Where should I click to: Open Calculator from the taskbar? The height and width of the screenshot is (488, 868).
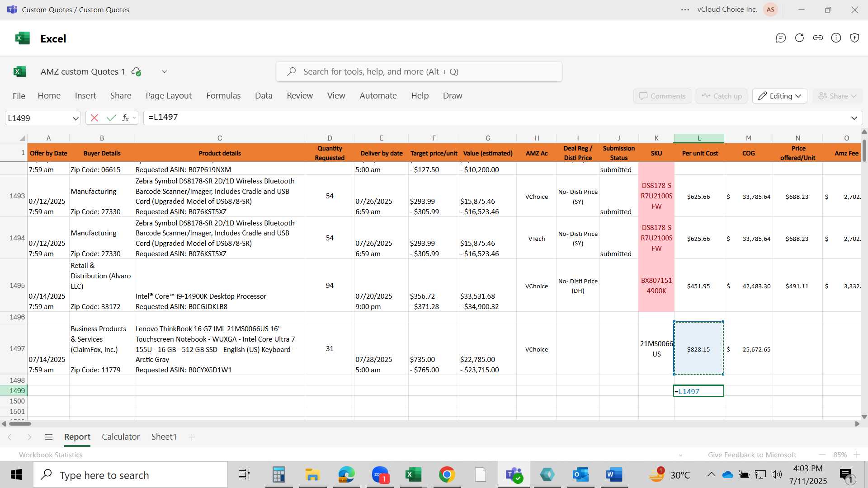tap(278, 475)
